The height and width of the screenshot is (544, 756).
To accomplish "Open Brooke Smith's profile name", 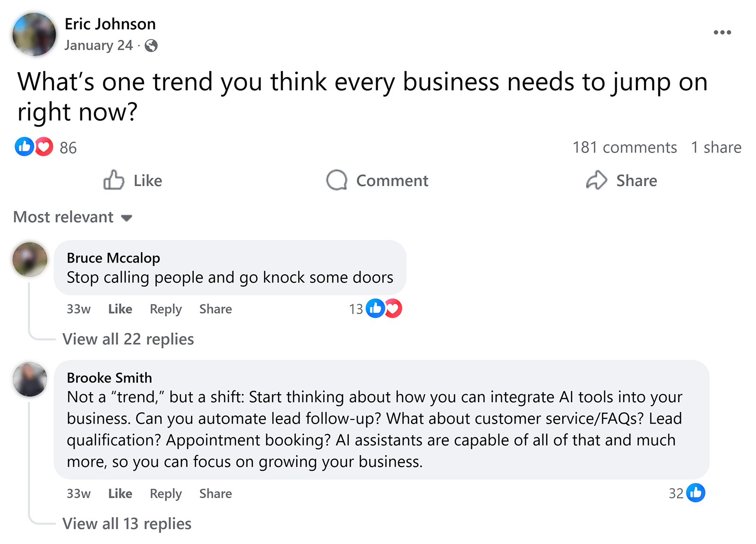I will (x=109, y=377).
